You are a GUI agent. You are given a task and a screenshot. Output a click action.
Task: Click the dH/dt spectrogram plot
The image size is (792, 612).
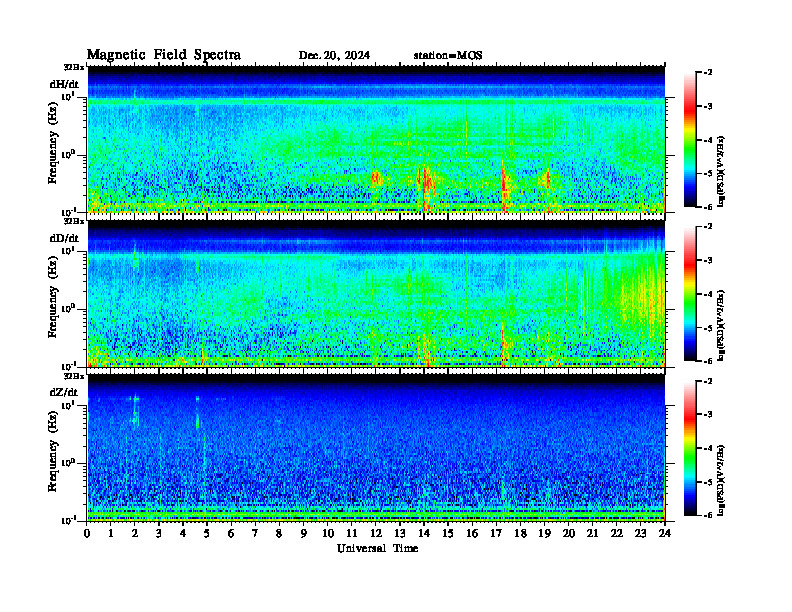coord(376,139)
